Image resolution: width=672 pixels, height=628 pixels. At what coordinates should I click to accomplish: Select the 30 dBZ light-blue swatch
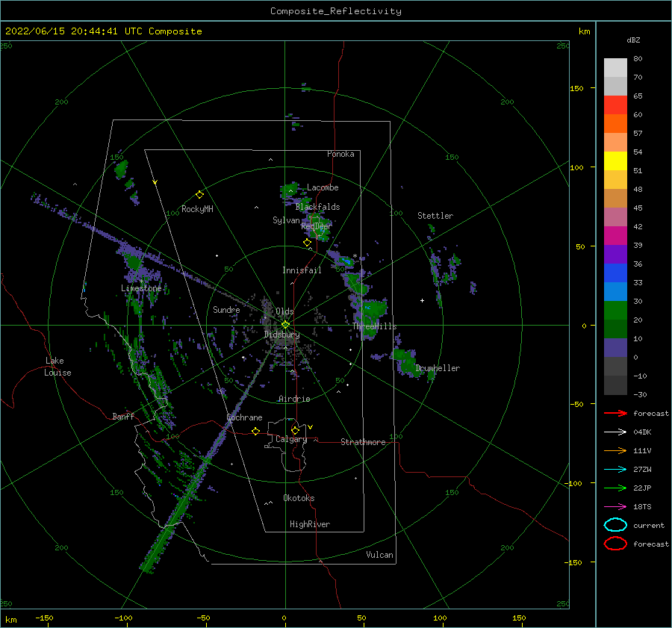(615, 291)
